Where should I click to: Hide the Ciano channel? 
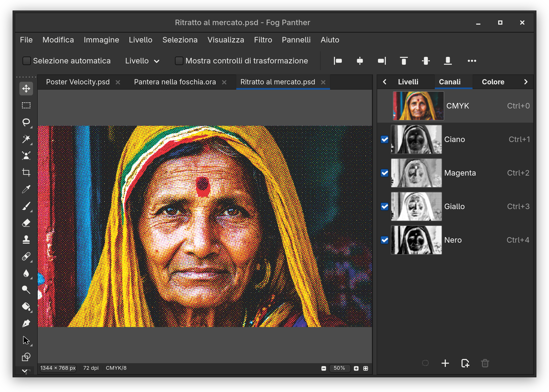click(385, 139)
